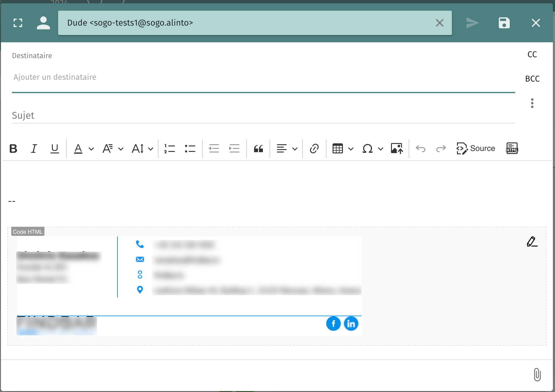Click the insert HTML code icon
555x392 pixels.
click(x=512, y=149)
